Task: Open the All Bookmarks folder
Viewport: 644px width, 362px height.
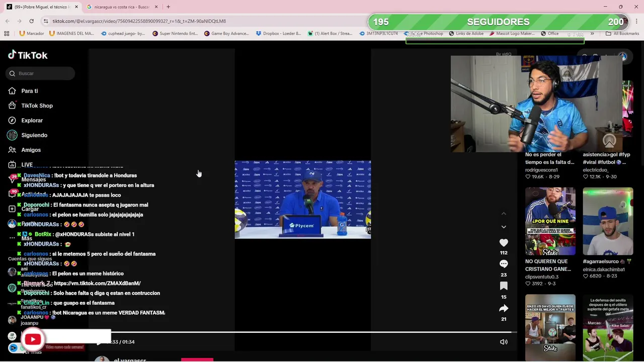Action: [x=622, y=34]
